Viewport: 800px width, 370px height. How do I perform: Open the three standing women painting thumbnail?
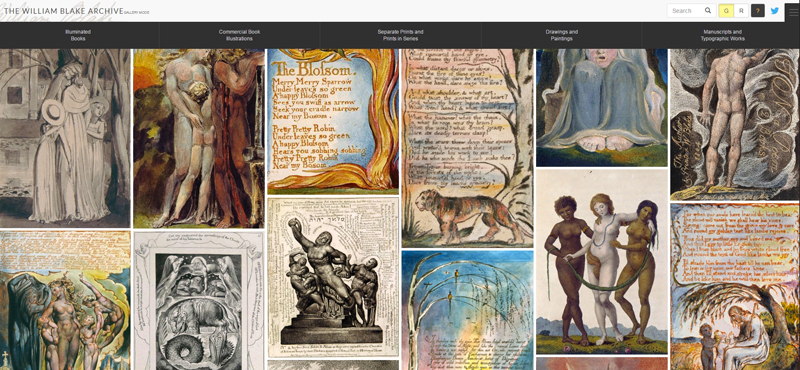click(x=602, y=261)
